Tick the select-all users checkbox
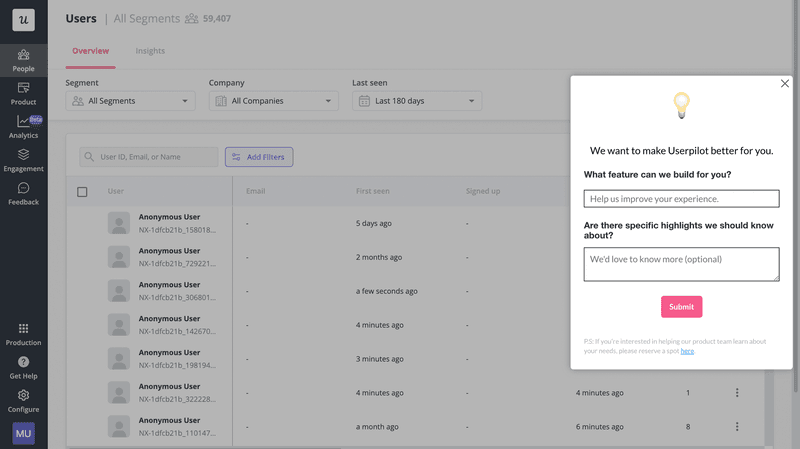Screen dimensions: 800x449 pyautogui.click(x=82, y=192)
